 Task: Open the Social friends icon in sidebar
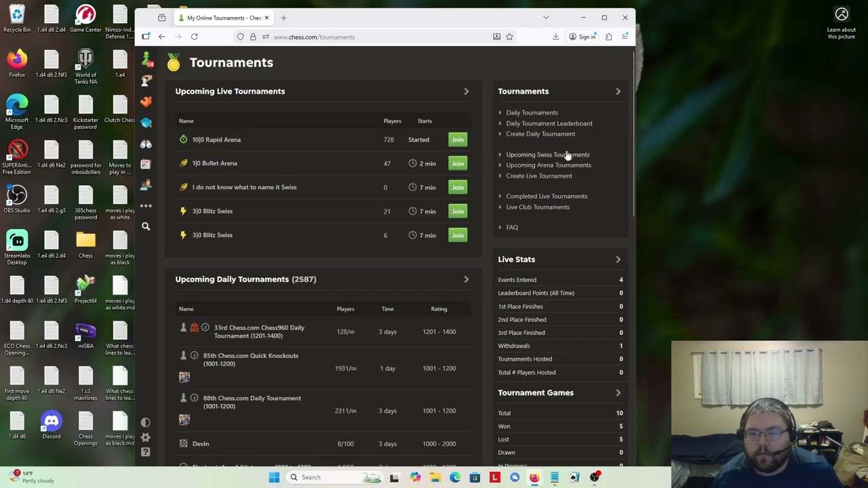coord(146,185)
